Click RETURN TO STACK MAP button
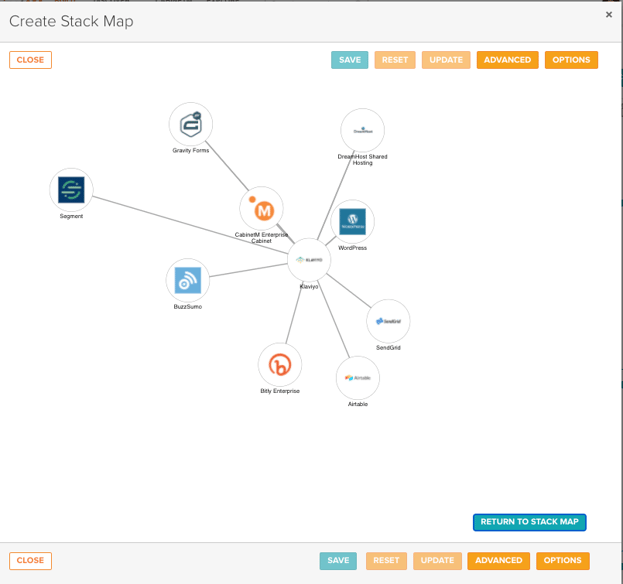This screenshot has width=623, height=584. pyautogui.click(x=530, y=522)
